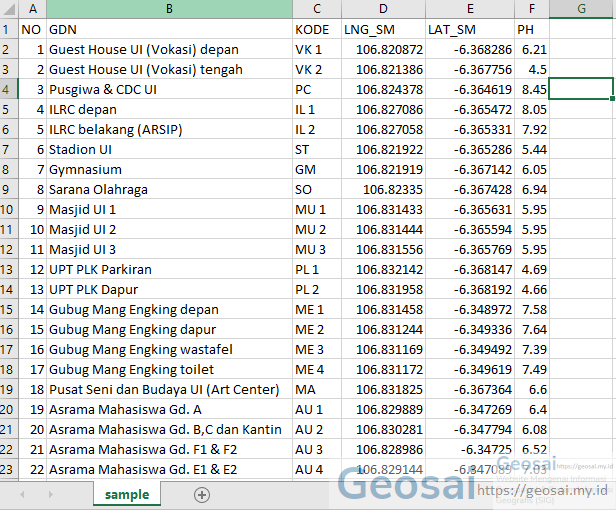Select row 23 header
Screen dimensions: 616x510
pos(9,469)
